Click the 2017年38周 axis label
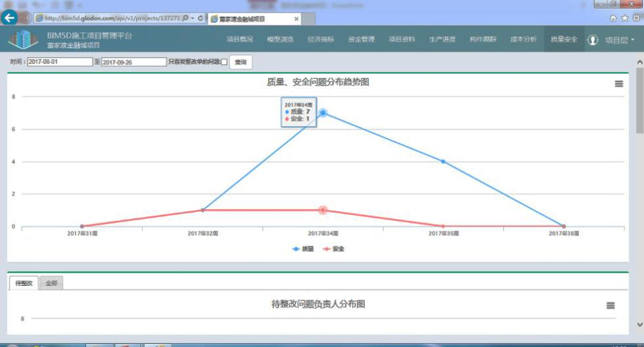Image resolution: width=644 pixels, height=347 pixels. point(564,233)
